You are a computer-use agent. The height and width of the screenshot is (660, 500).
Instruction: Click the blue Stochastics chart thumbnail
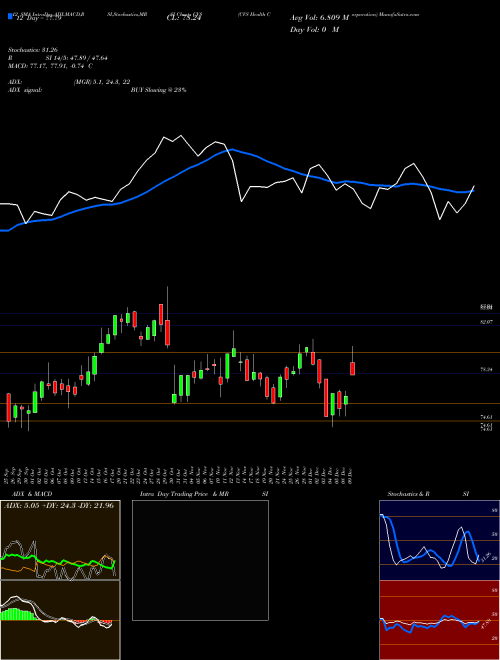coord(439,540)
